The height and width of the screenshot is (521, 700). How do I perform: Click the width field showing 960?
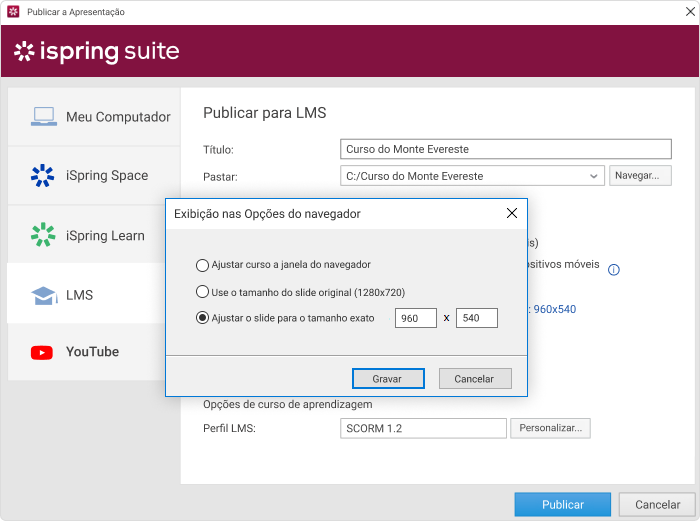point(416,318)
